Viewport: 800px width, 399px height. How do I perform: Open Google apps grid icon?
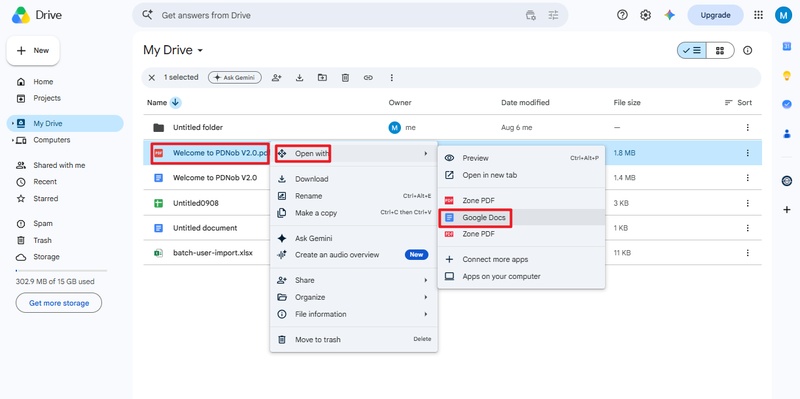[758, 15]
